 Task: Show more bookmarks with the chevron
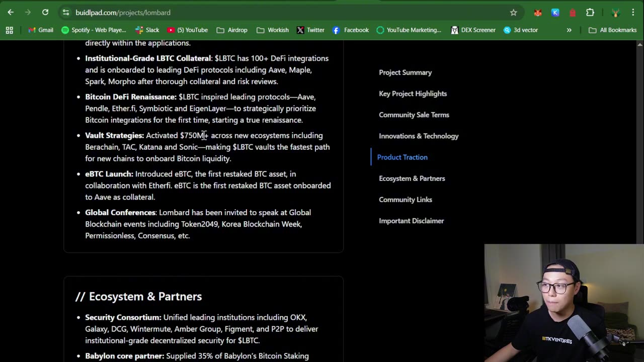pyautogui.click(x=569, y=30)
